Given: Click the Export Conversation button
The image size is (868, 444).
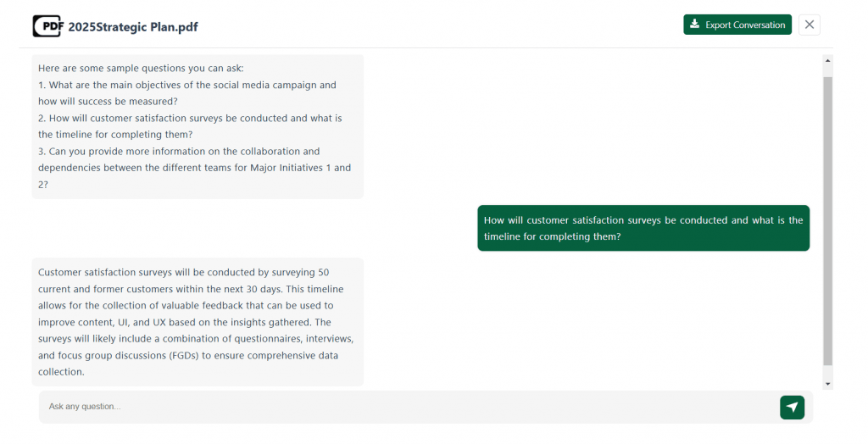Looking at the screenshot, I should tap(737, 25).
